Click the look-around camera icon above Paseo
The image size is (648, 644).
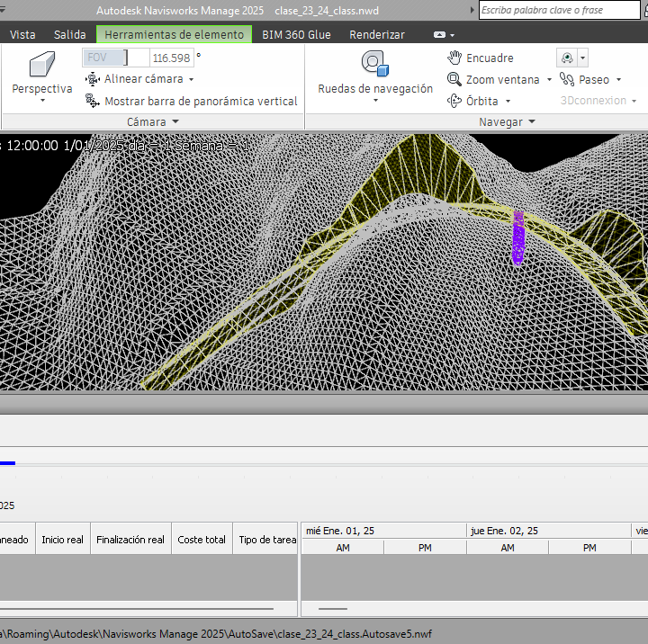click(567, 58)
